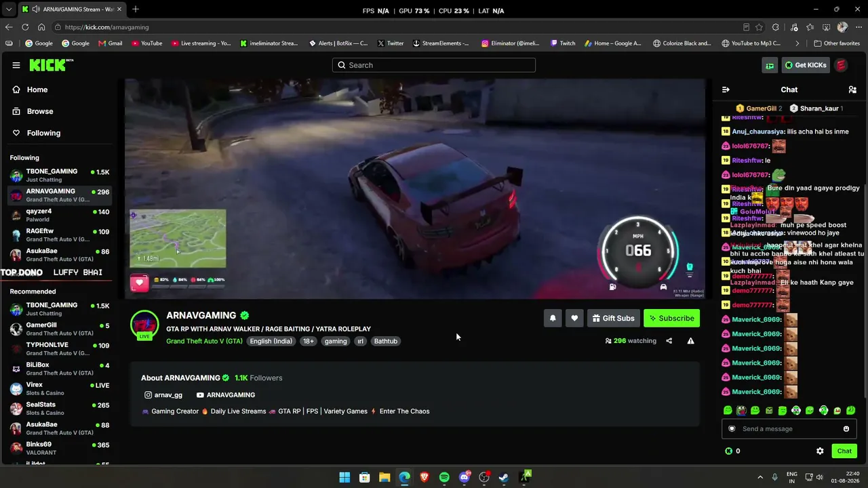
Task: Open TYPHONLIVE recommended channel
Action: [60, 348]
